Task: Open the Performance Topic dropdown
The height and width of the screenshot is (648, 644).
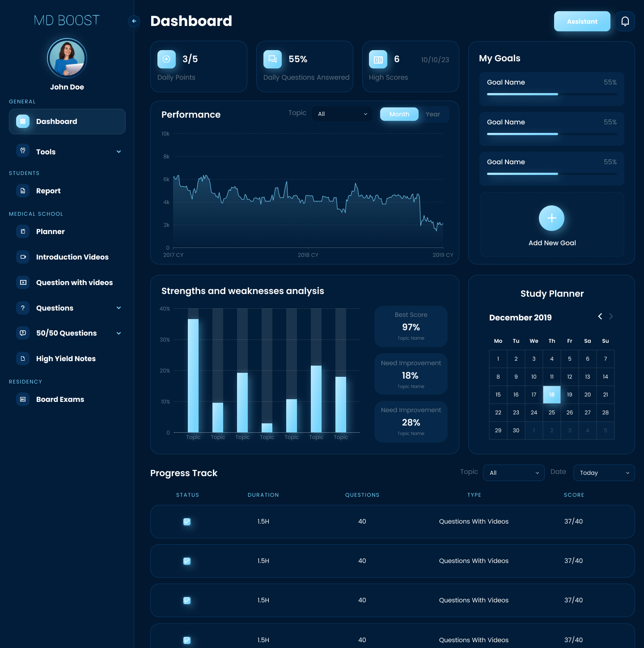Action: point(342,114)
